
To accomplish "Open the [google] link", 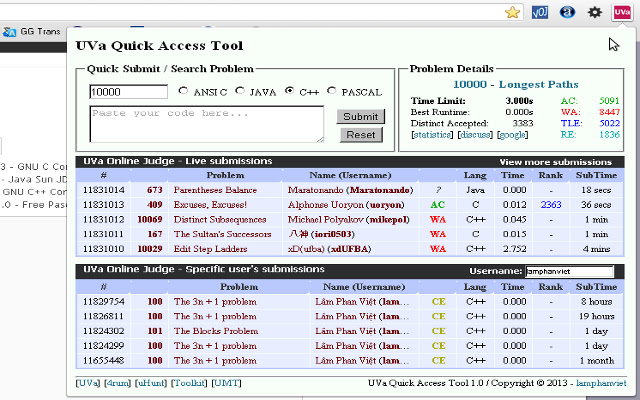I will 512,135.
